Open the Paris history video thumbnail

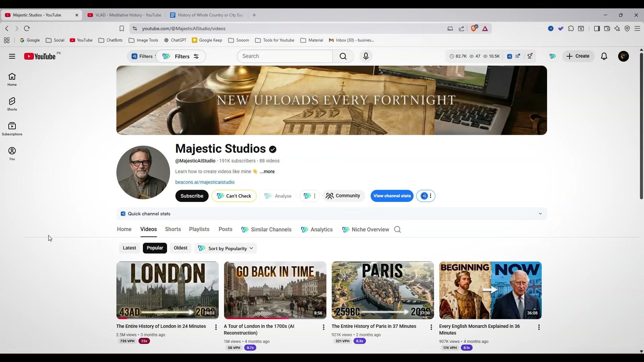383,290
